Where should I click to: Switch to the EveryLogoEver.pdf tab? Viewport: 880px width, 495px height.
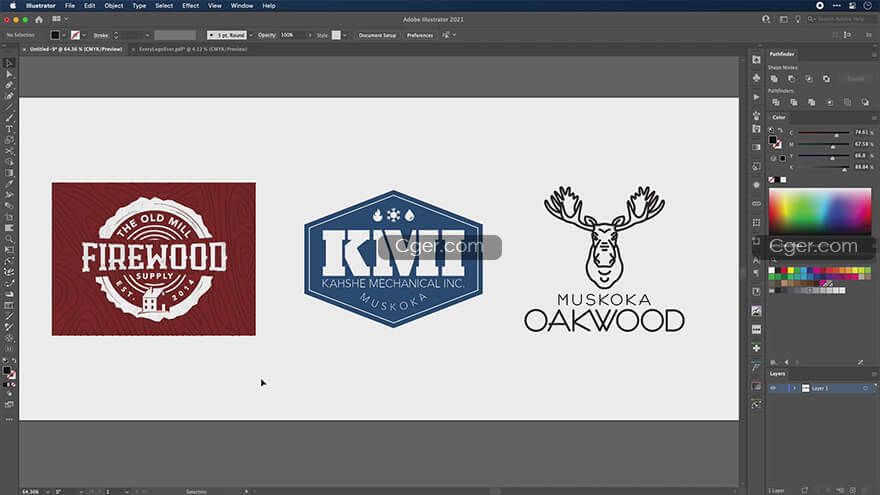[192, 49]
